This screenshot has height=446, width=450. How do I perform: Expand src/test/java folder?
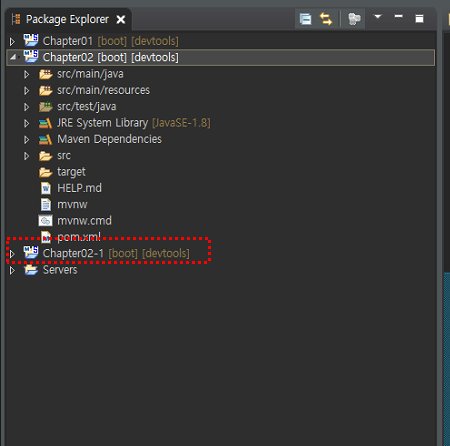point(26,107)
